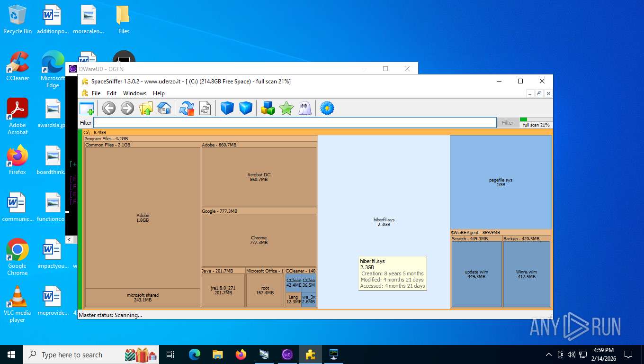
Task: Select the Chrome 777.3MB block
Action: (259, 240)
